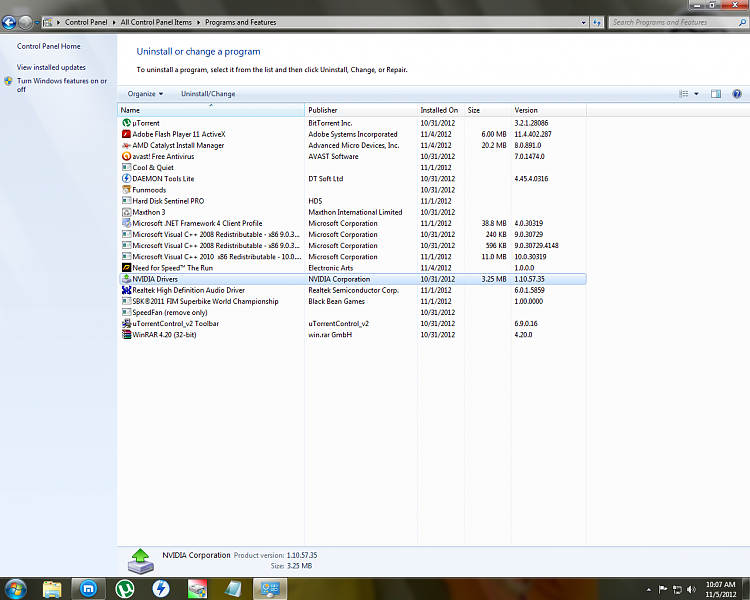Click the Funmoods program icon

pos(126,189)
